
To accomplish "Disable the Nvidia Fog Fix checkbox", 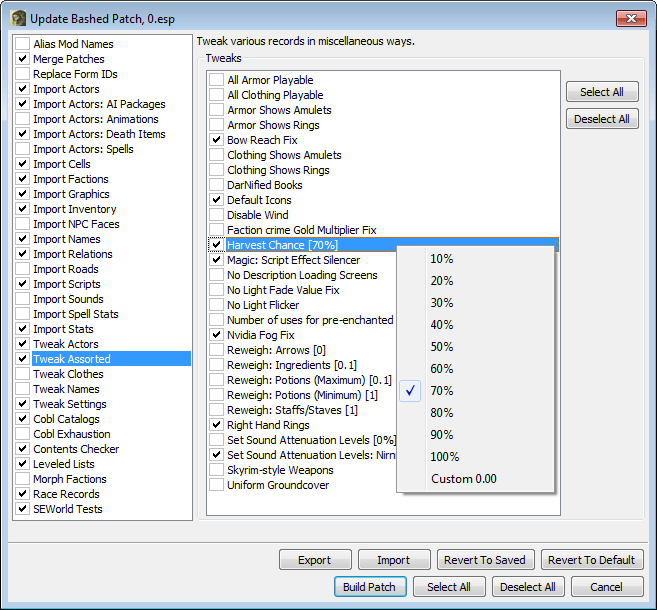I will [217, 335].
